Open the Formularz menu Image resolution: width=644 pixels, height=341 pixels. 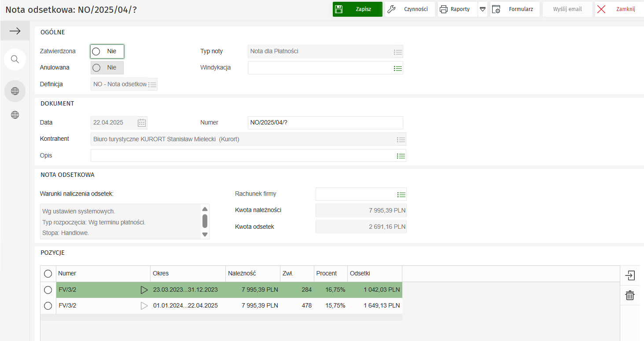(515, 9)
